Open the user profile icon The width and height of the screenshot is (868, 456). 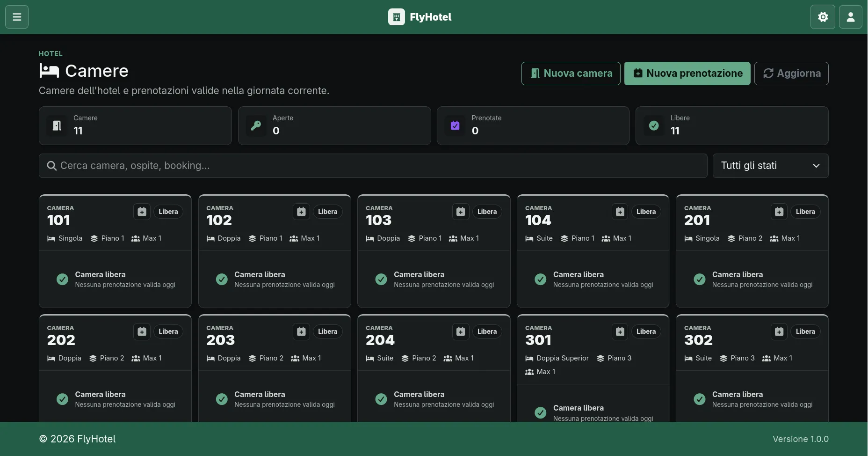click(x=851, y=17)
